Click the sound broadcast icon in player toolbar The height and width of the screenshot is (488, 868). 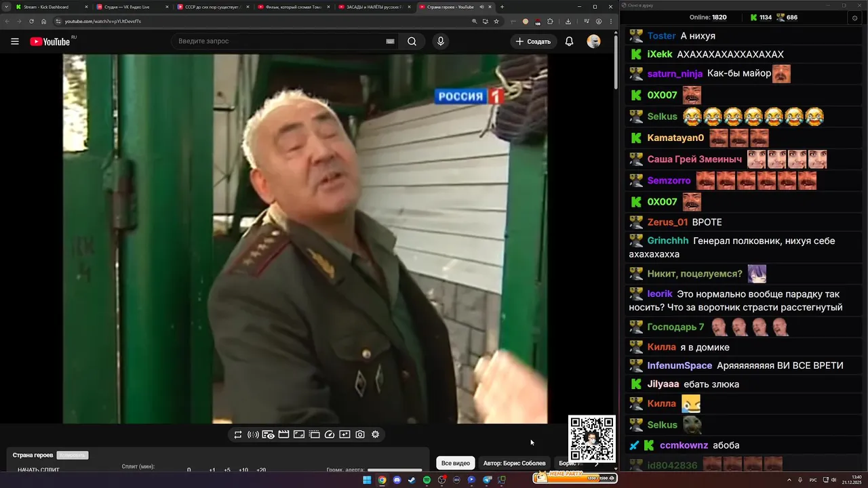click(x=253, y=434)
